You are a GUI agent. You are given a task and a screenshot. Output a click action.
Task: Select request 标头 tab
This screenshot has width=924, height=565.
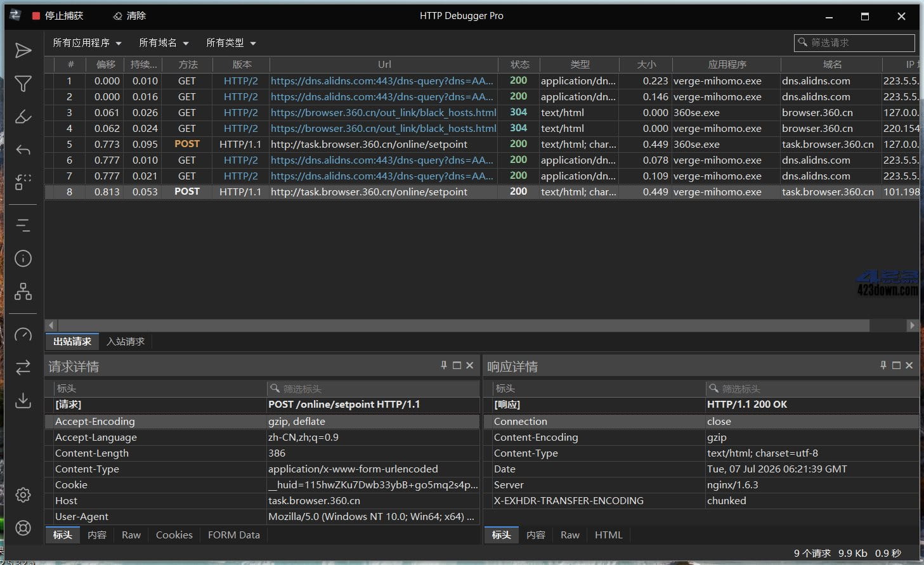point(63,535)
